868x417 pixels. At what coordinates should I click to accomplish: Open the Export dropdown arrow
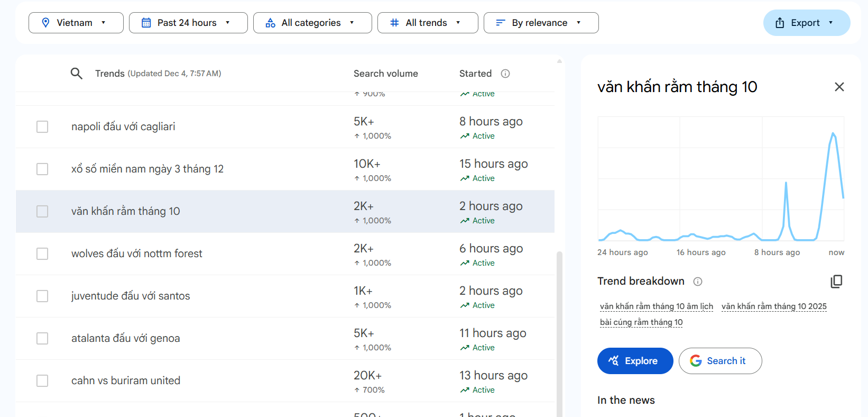pyautogui.click(x=831, y=23)
